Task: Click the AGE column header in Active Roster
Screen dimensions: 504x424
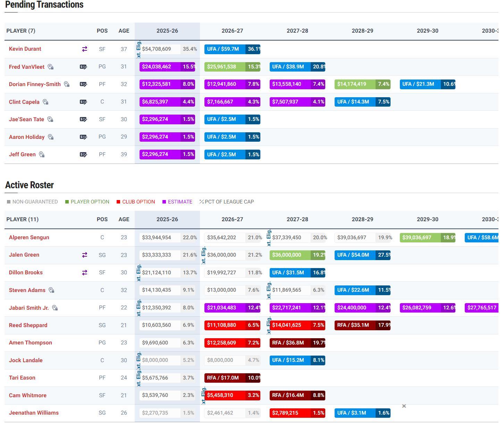Action: (x=124, y=219)
